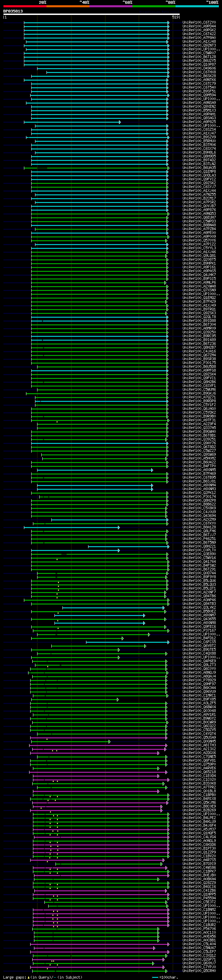Click the UniRef100_Q3E890 label
Image resolution: width=222 pixels, height=980 pixels.
(199, 554)
